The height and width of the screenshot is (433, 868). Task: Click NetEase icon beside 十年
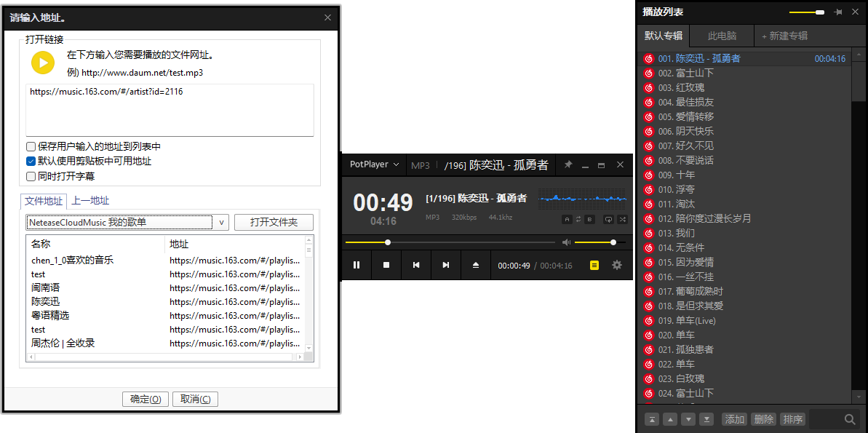[649, 175]
